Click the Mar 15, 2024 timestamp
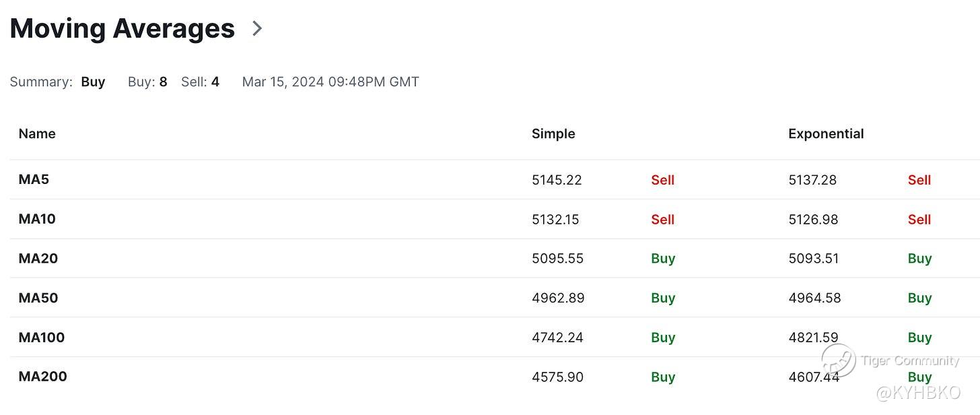The width and height of the screenshot is (980, 415). (x=330, y=82)
